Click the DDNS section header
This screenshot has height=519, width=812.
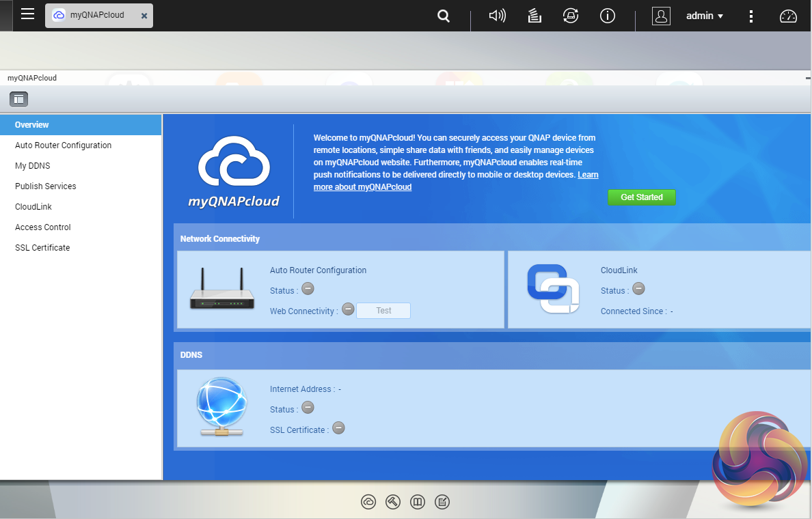click(x=191, y=355)
